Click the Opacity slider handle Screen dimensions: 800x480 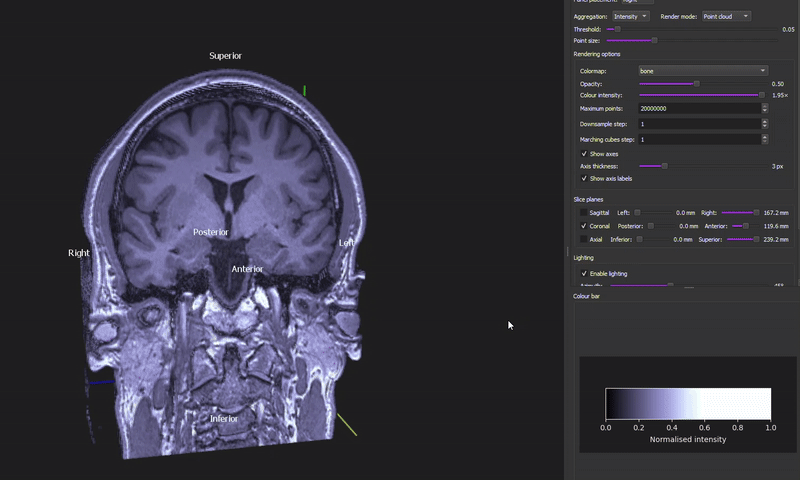(696, 84)
